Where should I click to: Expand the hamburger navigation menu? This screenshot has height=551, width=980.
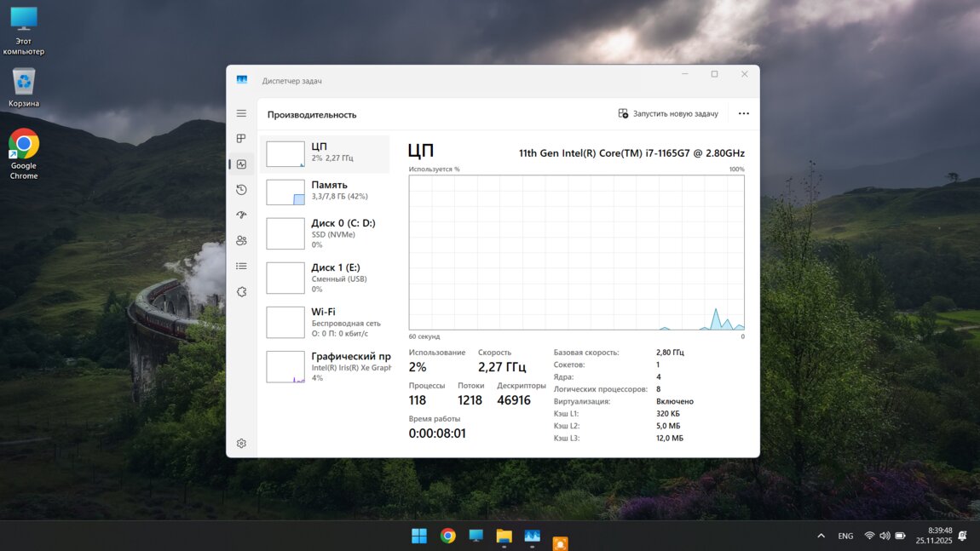click(241, 113)
